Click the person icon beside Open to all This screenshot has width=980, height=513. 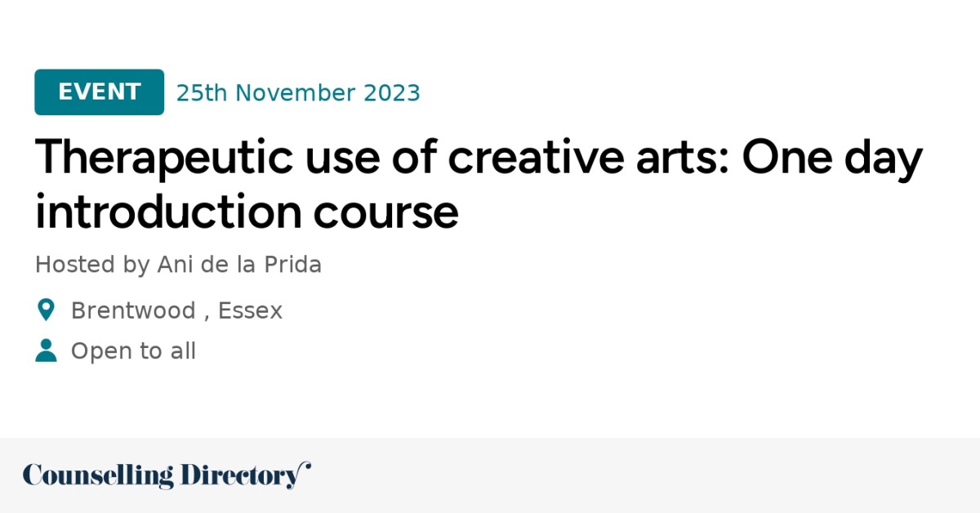pos(46,351)
